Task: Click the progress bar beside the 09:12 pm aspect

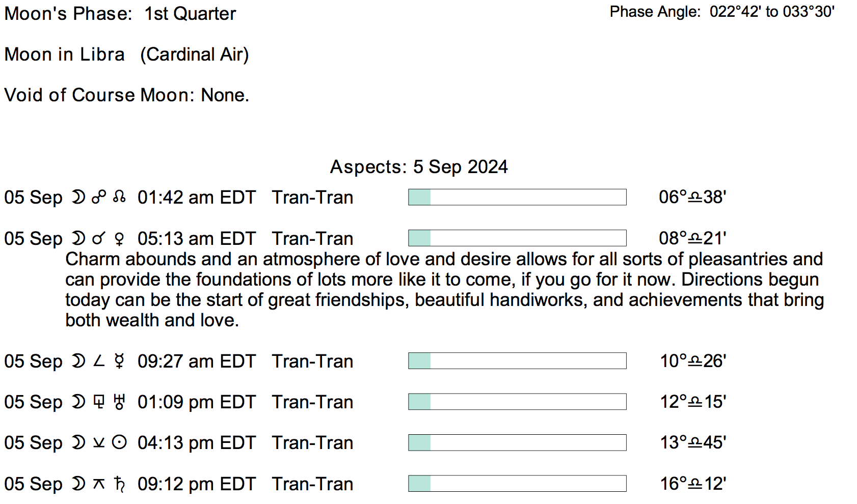Action: tap(517, 484)
